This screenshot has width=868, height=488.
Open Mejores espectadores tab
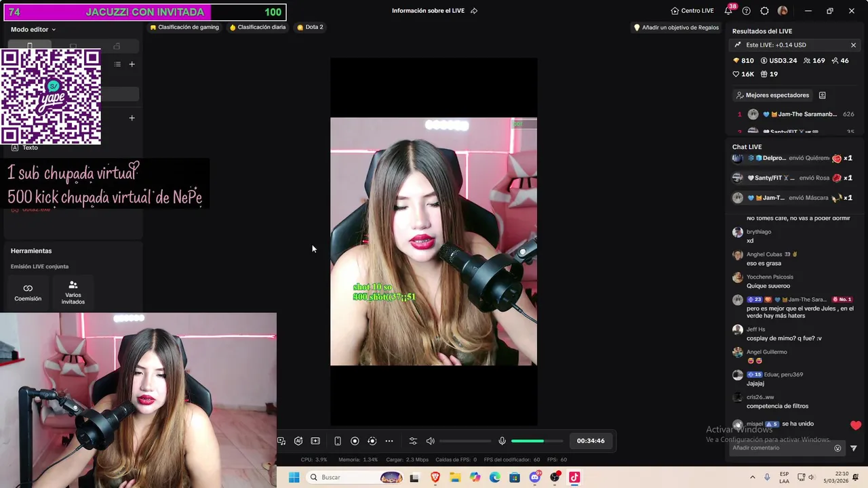pos(772,96)
